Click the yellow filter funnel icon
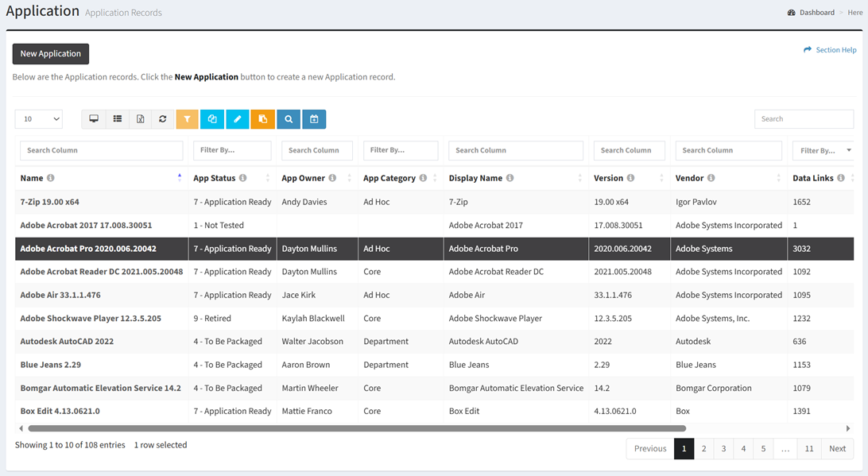Viewport: 868px width, 476px height. tap(187, 119)
